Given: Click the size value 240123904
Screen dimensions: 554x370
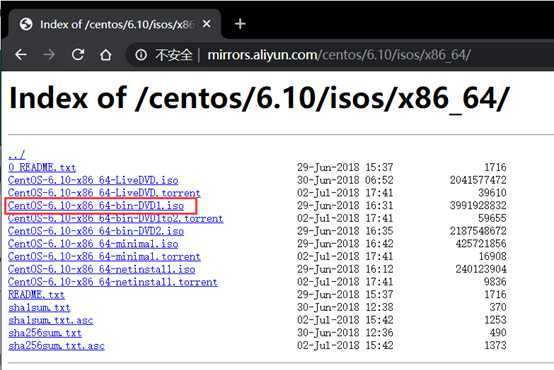Looking at the screenshot, I should click(481, 269).
